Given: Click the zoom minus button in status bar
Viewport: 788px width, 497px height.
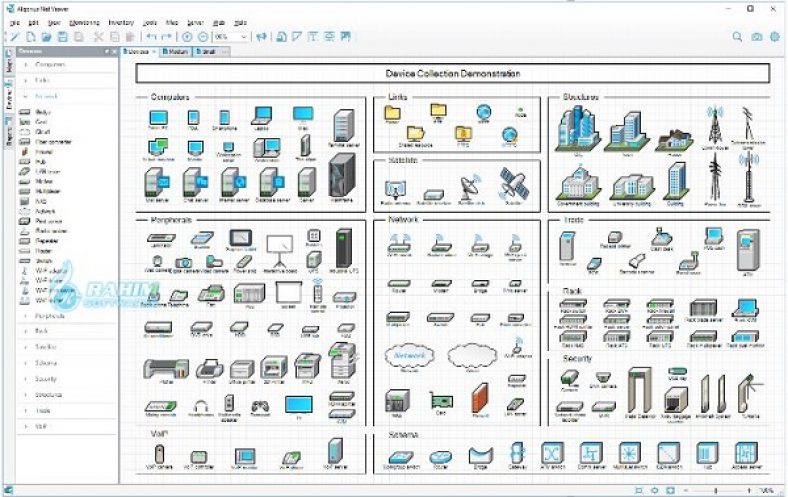Looking at the screenshot, I should tap(686, 490).
